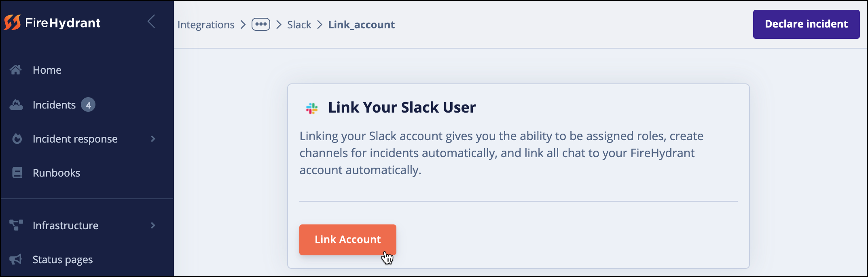
Task: Click the Incidents cloud icon
Action: pyautogui.click(x=16, y=104)
